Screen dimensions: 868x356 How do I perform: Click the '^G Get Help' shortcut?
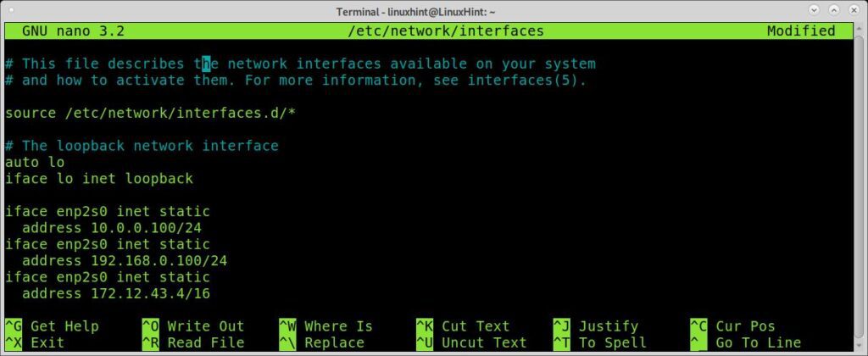point(52,326)
